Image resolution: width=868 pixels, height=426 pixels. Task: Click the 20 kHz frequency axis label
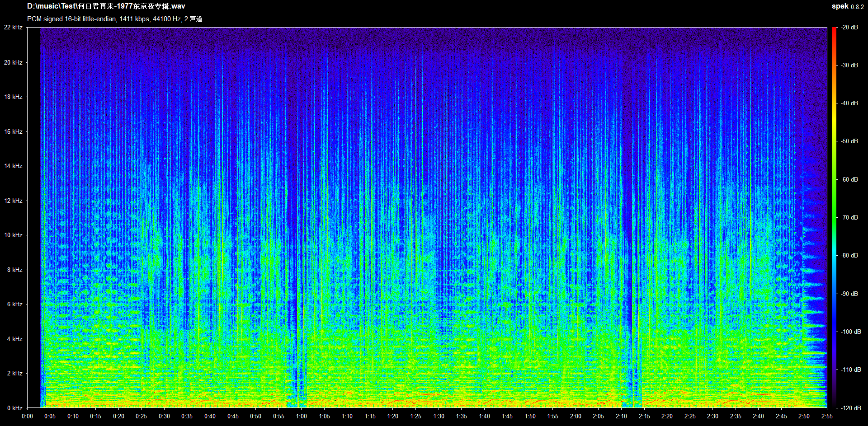point(13,62)
